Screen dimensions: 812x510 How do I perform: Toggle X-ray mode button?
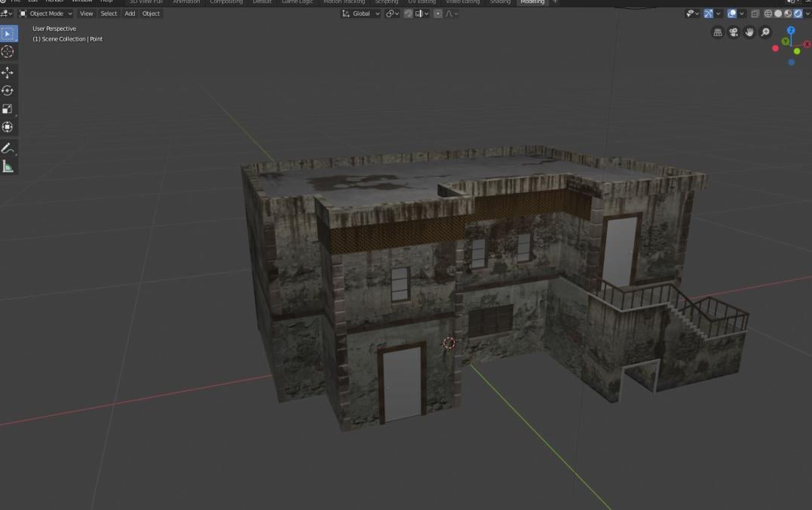(755, 14)
